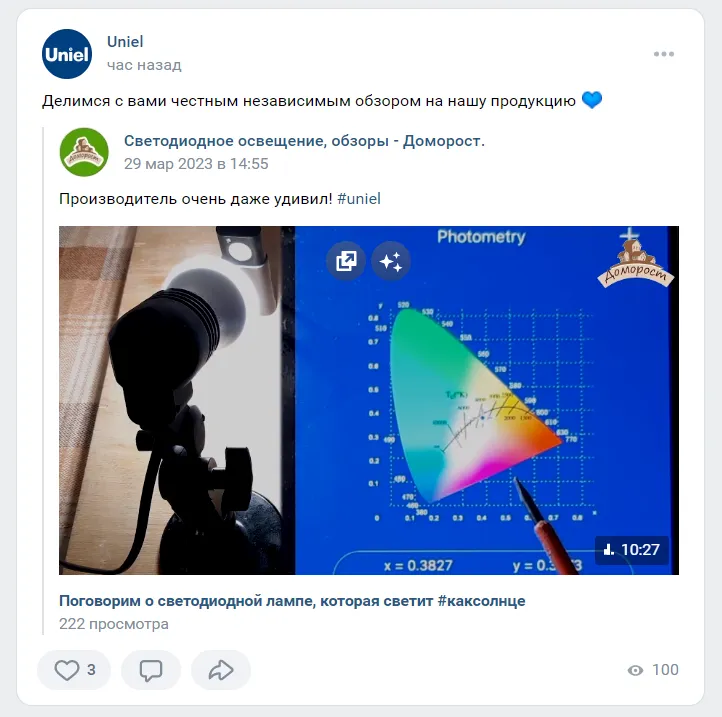The height and width of the screenshot is (717, 722).
Task: Open repost date 29 мар 2023
Action: coord(196,164)
